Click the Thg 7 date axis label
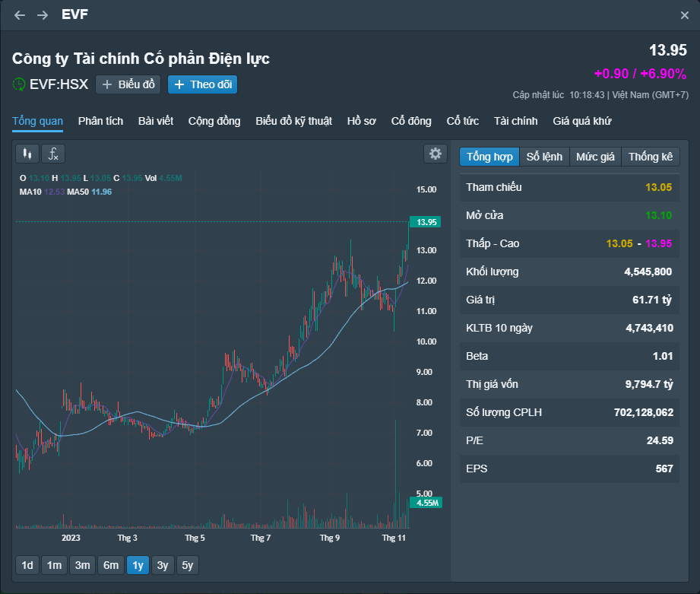The width and height of the screenshot is (700, 594). (x=261, y=538)
